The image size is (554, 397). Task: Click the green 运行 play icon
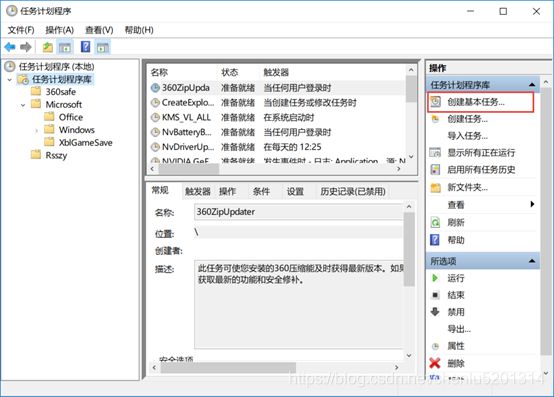[435, 278]
